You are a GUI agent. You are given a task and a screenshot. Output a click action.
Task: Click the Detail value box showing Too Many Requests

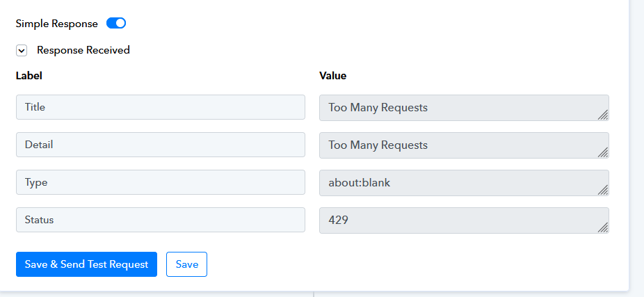point(464,145)
